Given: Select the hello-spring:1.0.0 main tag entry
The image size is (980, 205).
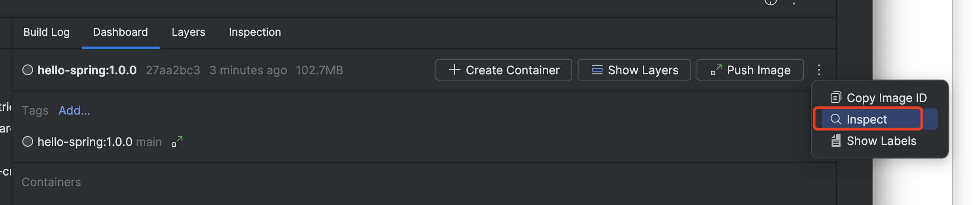Looking at the screenshot, I should (x=85, y=142).
